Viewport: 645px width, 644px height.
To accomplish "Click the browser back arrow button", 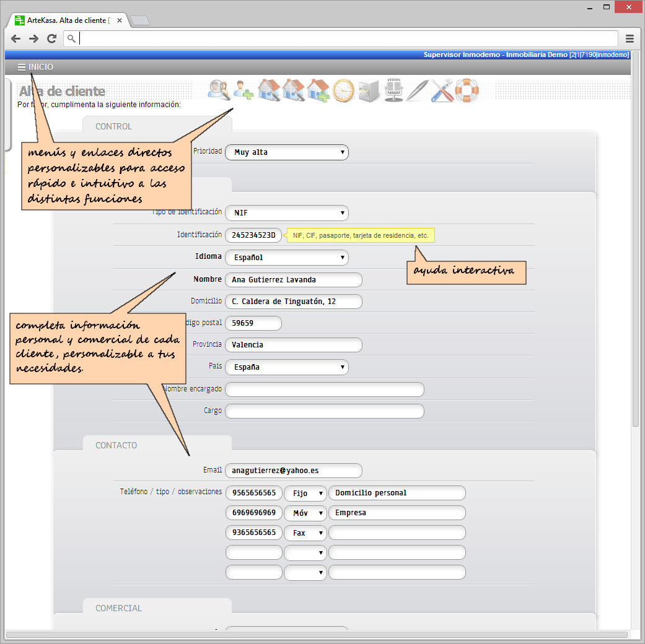I will point(16,38).
